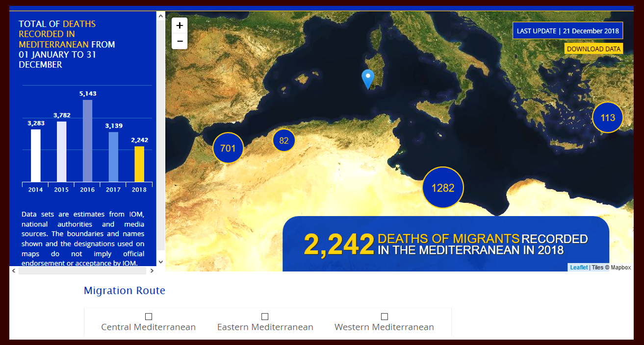Open the 1282 deaths cluster marker
This screenshot has height=345, width=644.
(x=443, y=188)
